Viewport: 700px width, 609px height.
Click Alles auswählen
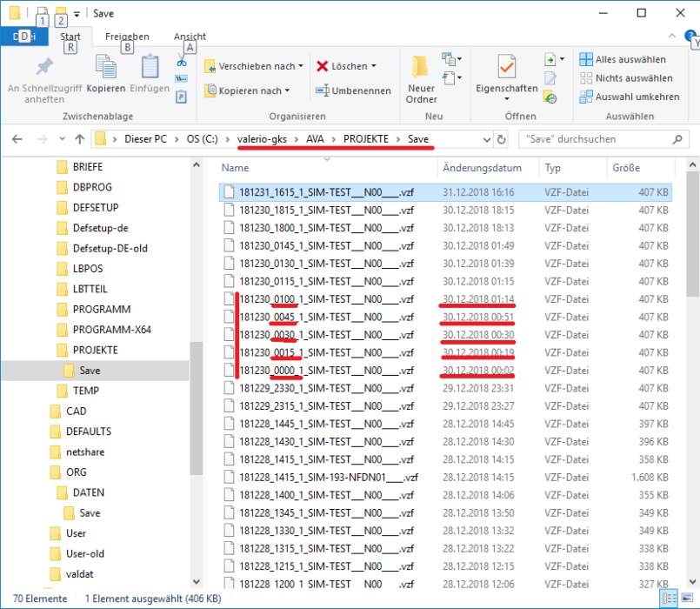623,59
